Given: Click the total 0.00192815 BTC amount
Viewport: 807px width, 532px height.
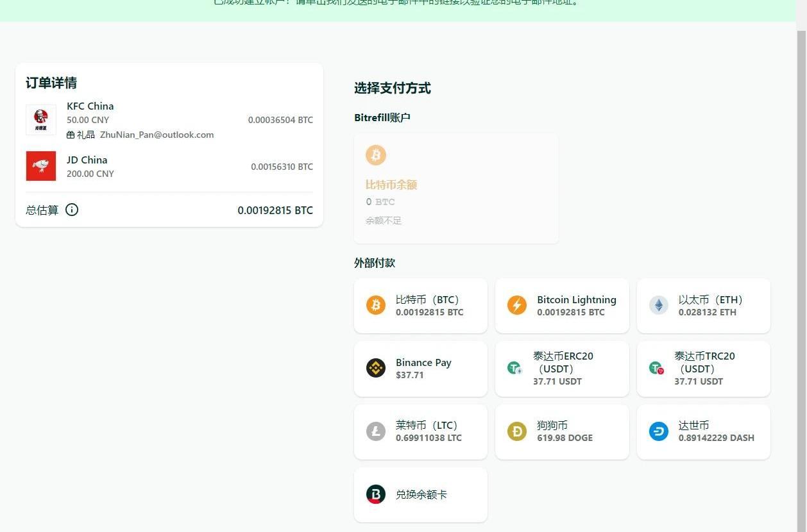Looking at the screenshot, I should 275,210.
